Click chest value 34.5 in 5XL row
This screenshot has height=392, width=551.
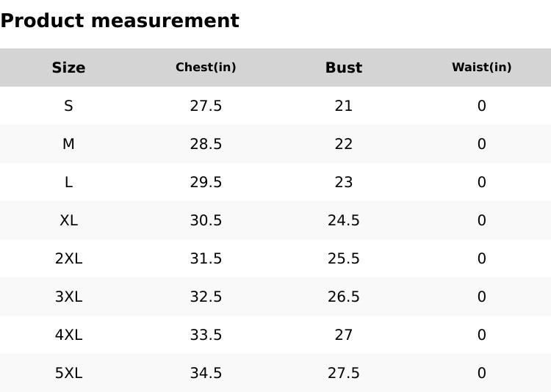206,373
